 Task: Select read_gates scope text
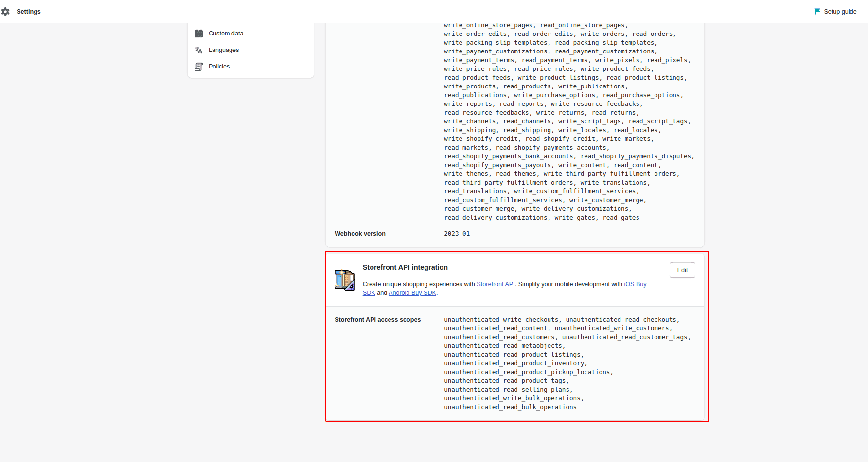(621, 218)
